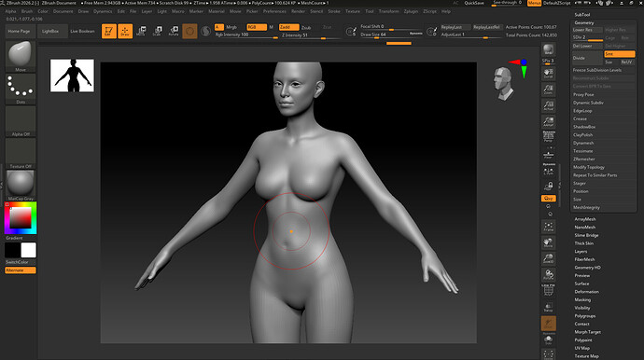Click the Frame icon in right shelf
644x360 pixels.
click(548, 227)
